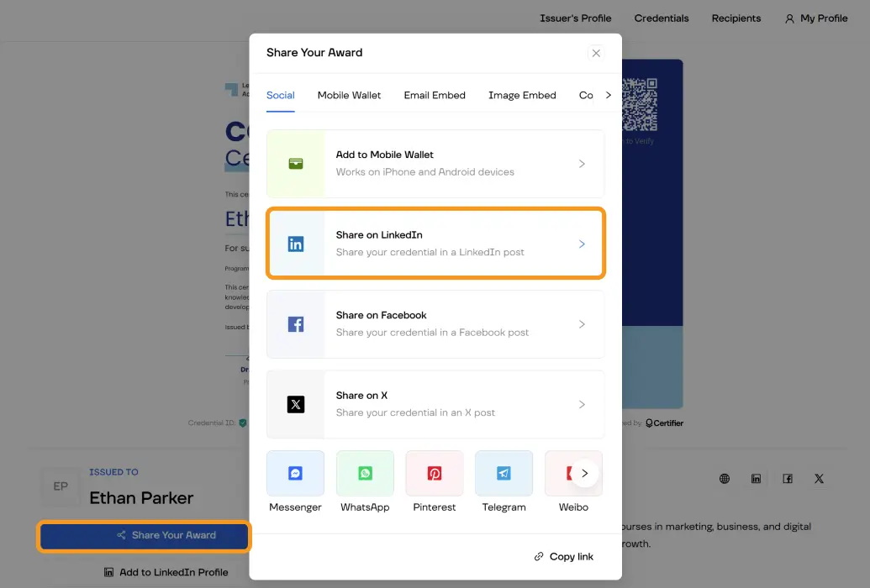This screenshot has width=870, height=588.
Task: Click the green mobile wallet icon
Action: (296, 164)
